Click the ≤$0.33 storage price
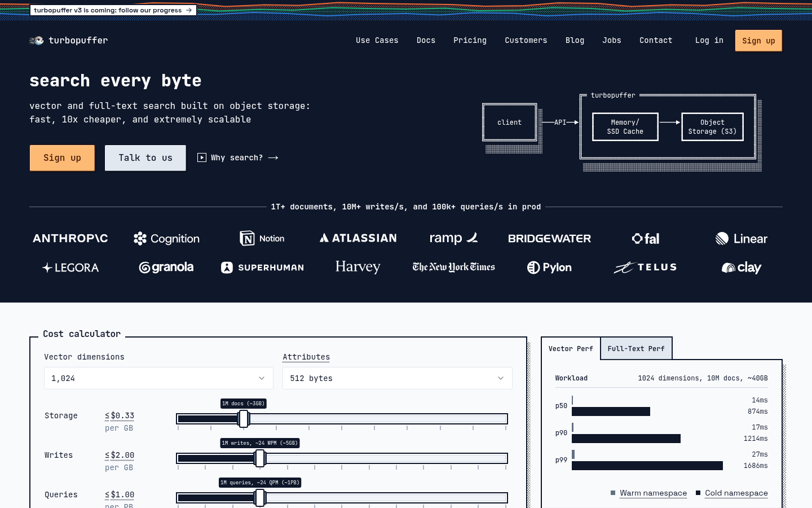This screenshot has height=508, width=812. pos(120,415)
